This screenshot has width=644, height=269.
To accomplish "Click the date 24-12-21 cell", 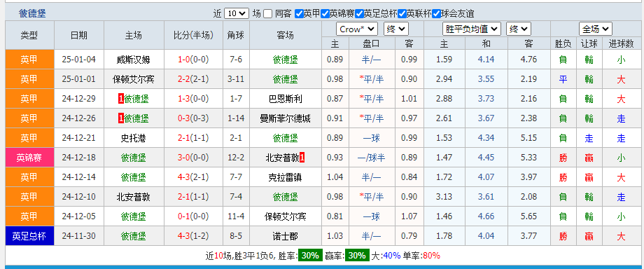I will (x=79, y=138).
